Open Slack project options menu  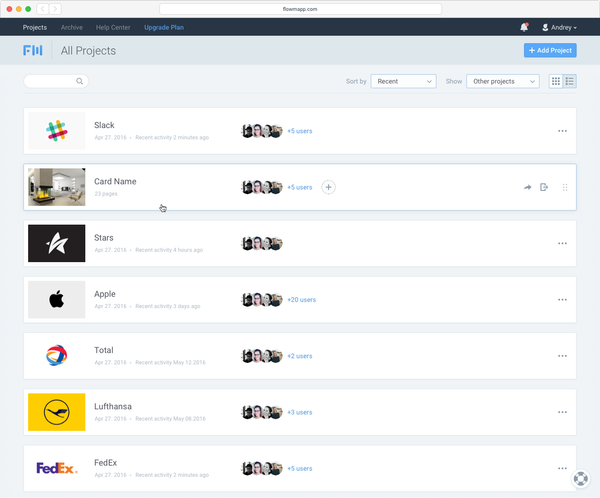point(562,131)
